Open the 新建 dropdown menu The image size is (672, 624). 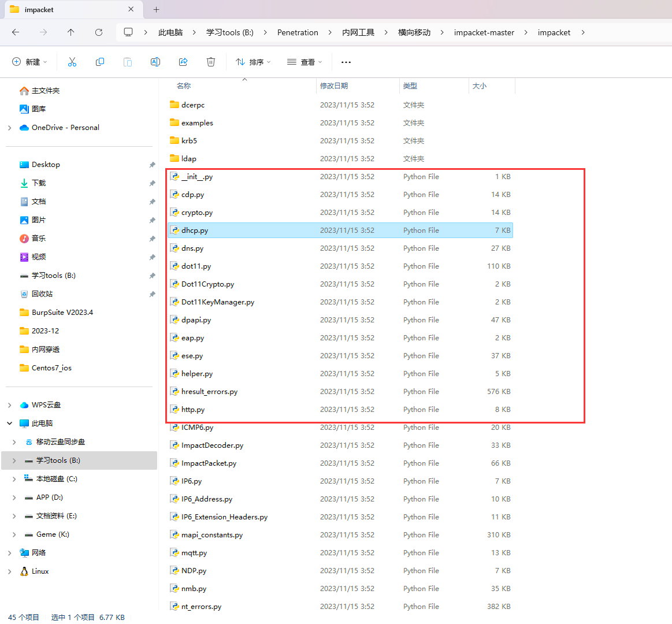(x=30, y=62)
